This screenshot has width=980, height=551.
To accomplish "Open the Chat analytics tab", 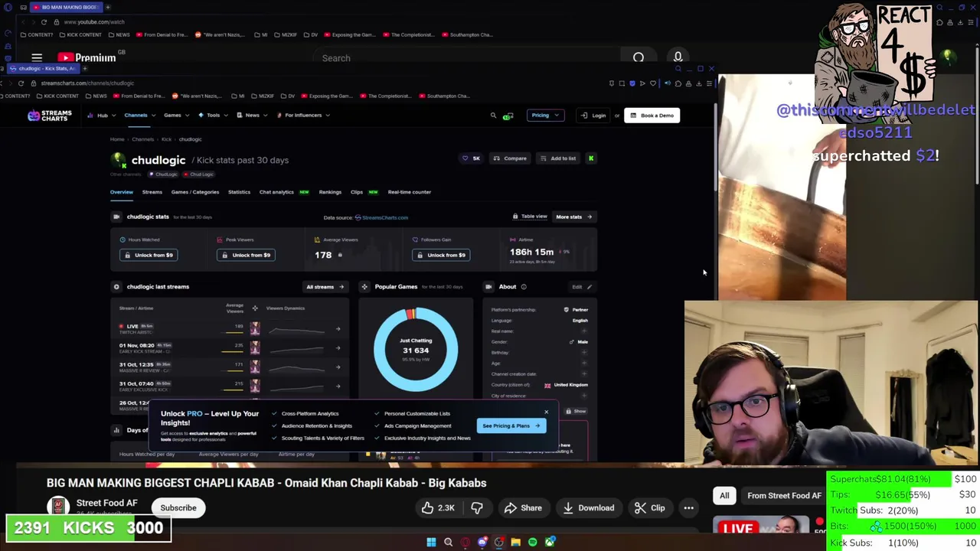I will click(x=276, y=192).
